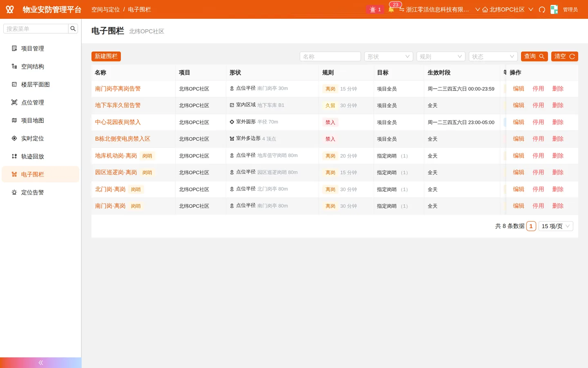This screenshot has width=588, height=368.
Task: Click the administrator avatar image
Action: click(554, 9)
